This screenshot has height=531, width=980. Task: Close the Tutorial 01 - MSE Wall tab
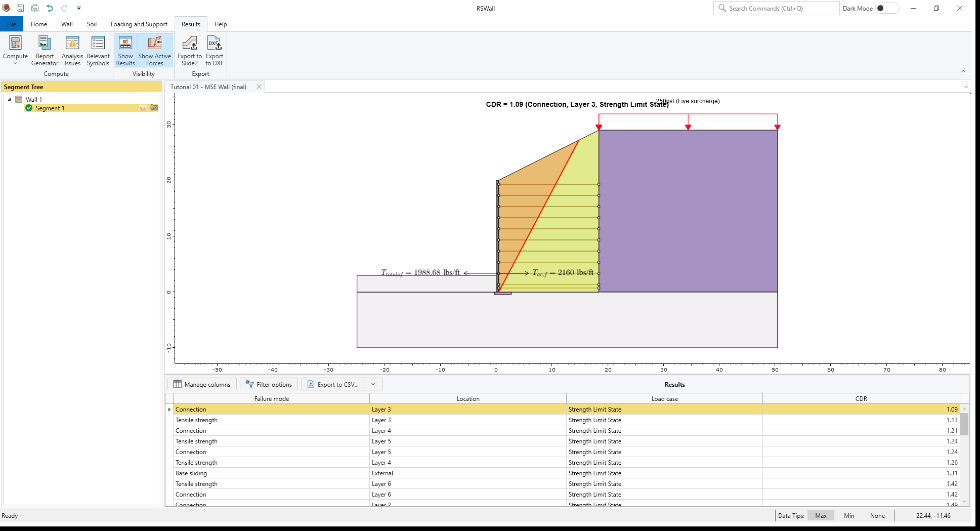point(259,87)
